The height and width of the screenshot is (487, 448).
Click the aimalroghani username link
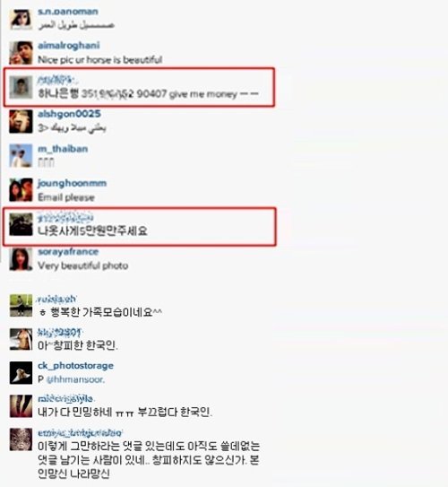[x=69, y=46]
